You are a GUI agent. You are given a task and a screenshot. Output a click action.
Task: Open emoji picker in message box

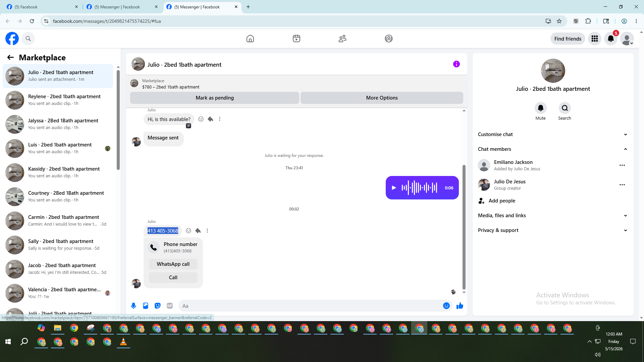pos(446,306)
